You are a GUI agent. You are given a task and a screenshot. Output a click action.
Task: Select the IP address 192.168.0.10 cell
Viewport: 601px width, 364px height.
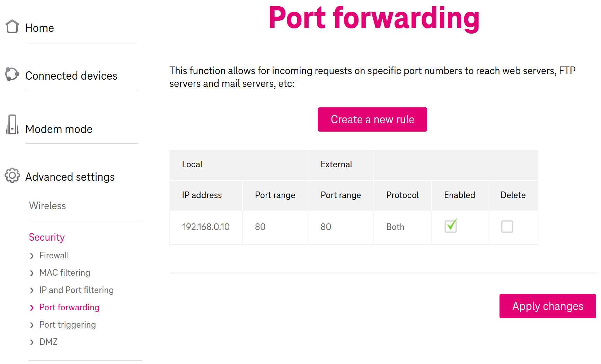point(206,227)
